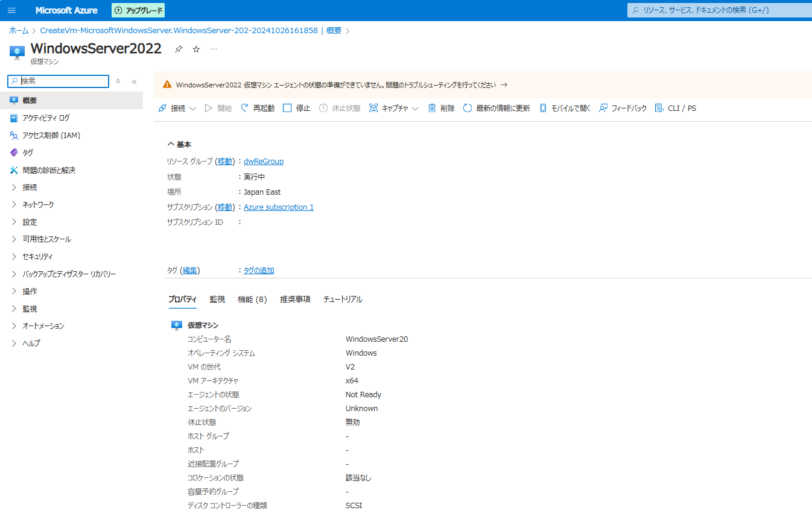
Task: Click 停止 stop toolbar button
Action: [x=297, y=108]
